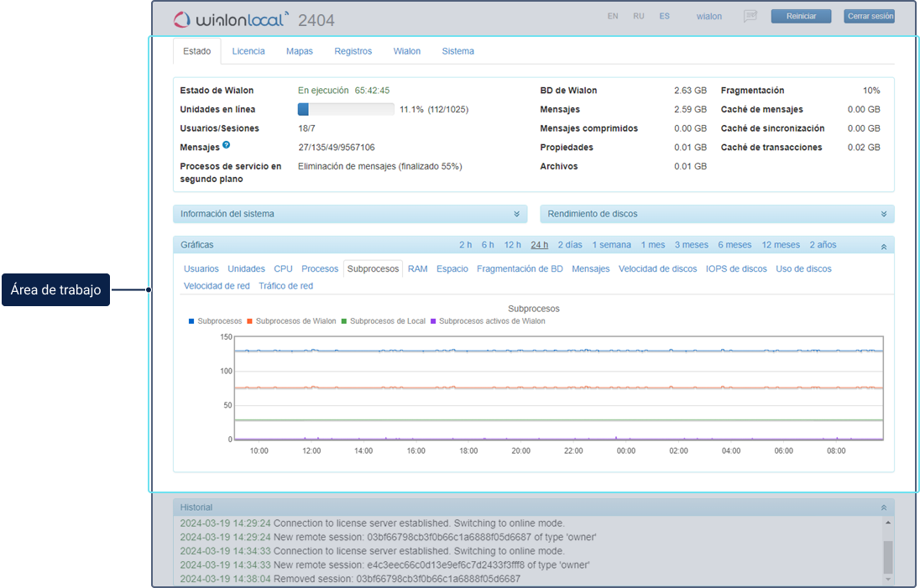
Task: Show the CPU graph
Action: click(x=283, y=269)
